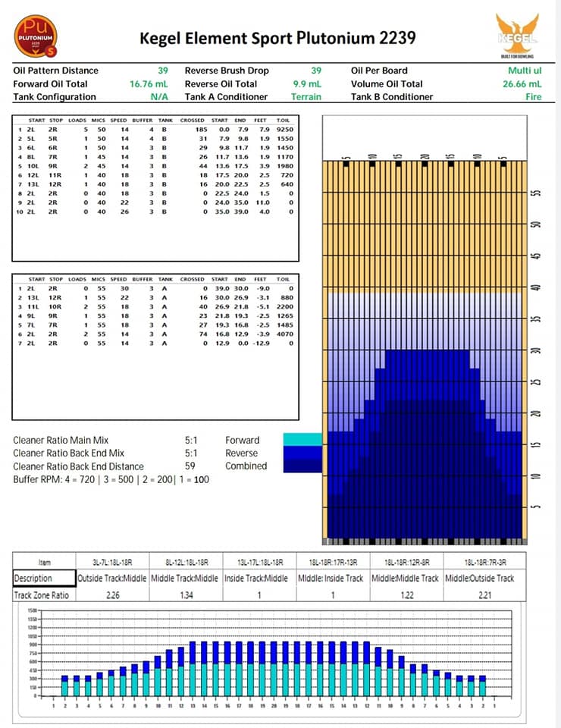Viewport: 561px width, 728px height.
Task: Click reverse load total 4070
Action: (x=285, y=334)
